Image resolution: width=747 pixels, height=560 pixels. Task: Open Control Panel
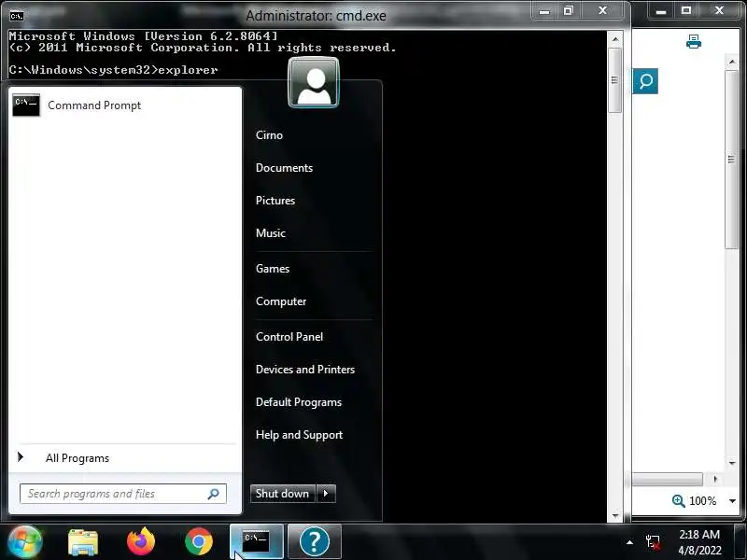(x=289, y=337)
